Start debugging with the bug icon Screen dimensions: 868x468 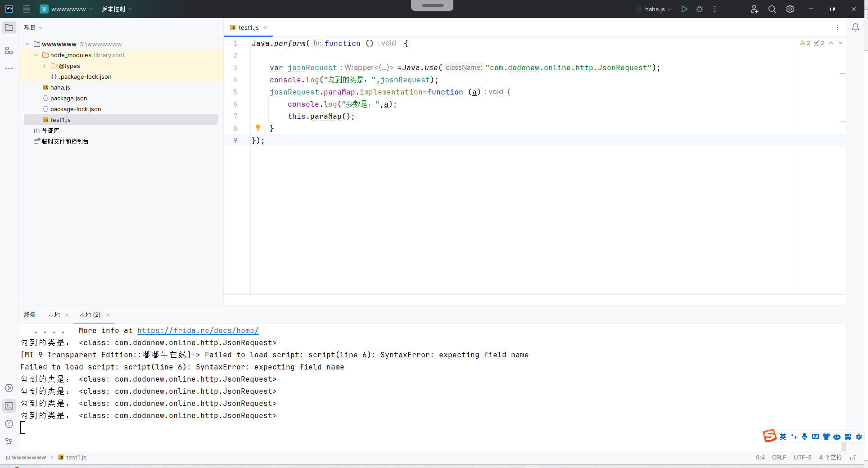point(700,9)
